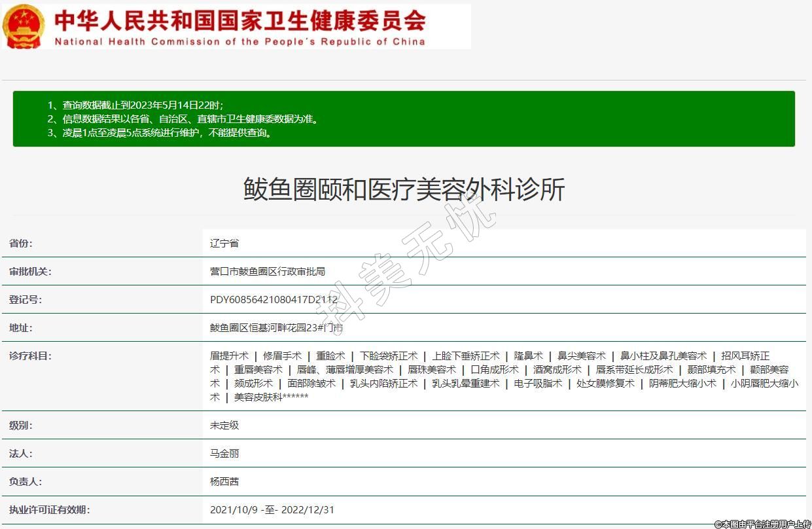Screen dimensions: 812x529
Task: Click the 中华人民共和国国家卫生健康委员会 header title
Action: pyautogui.click(x=239, y=21)
